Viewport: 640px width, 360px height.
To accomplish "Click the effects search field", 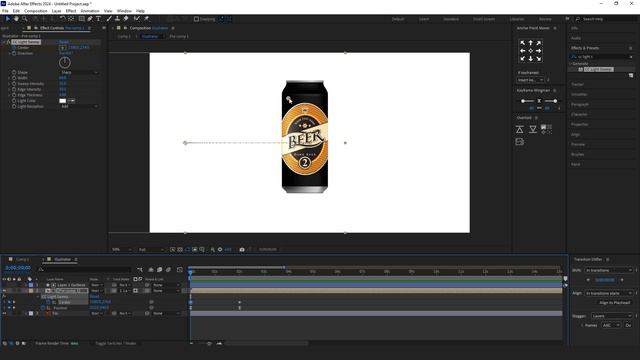I will [x=602, y=57].
